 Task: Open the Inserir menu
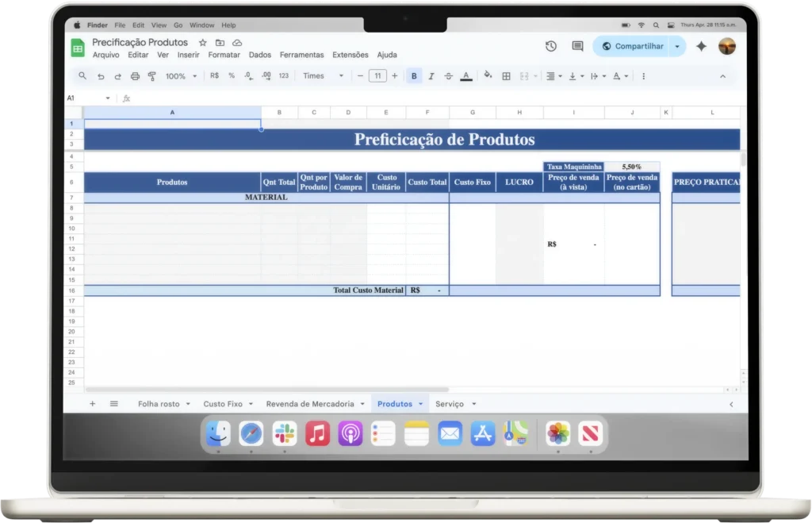pyautogui.click(x=188, y=55)
